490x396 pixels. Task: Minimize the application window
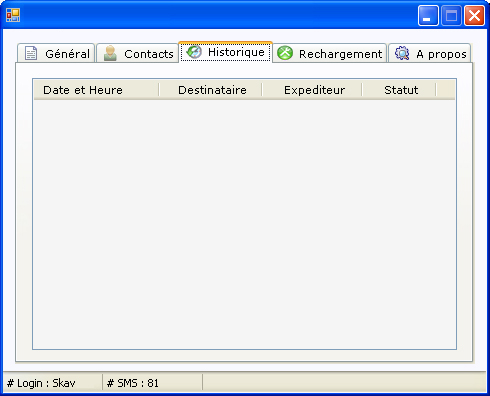(x=428, y=15)
